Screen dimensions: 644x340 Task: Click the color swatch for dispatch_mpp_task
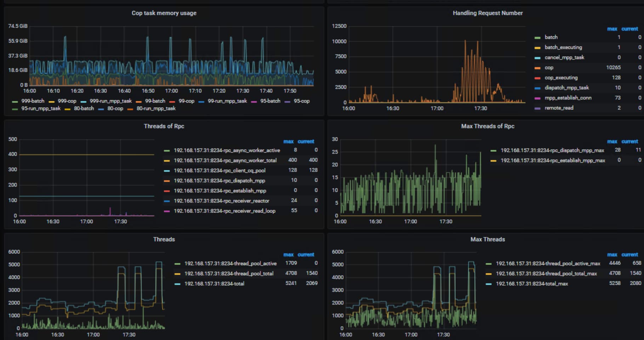point(537,88)
